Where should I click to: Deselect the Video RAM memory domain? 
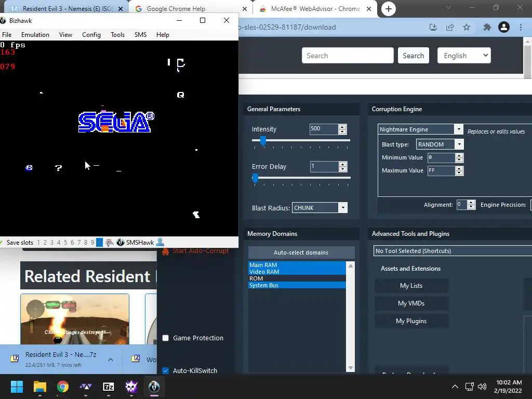click(297, 272)
